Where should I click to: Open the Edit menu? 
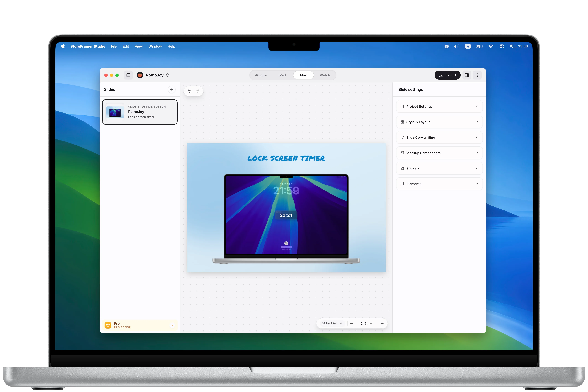(125, 46)
